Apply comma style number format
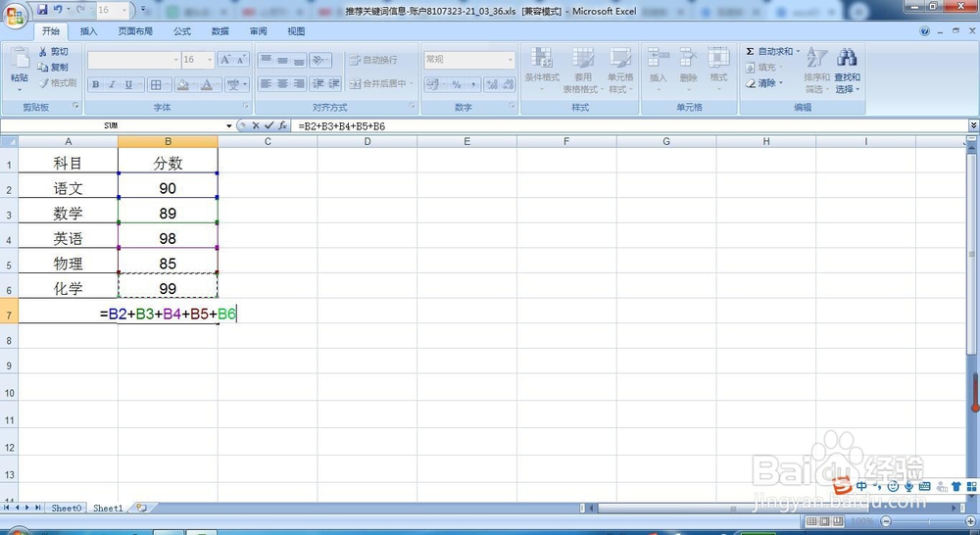980x535 pixels. pyautogui.click(x=473, y=84)
